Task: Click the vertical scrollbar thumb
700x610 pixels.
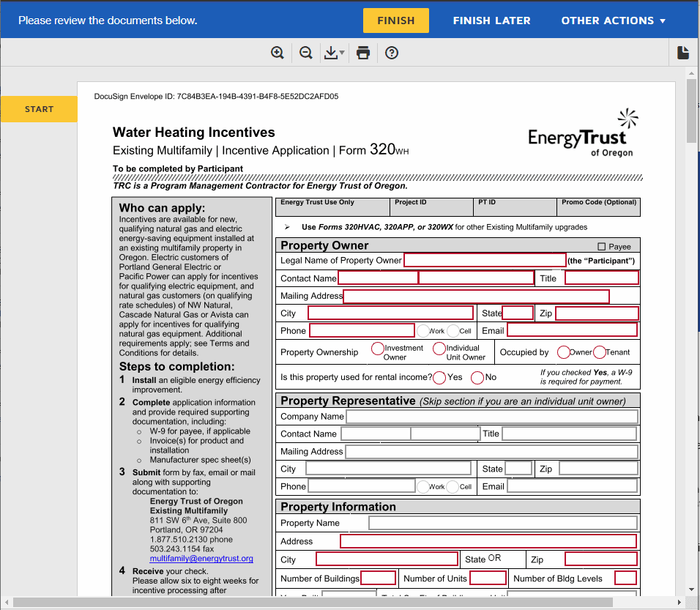Action: (x=691, y=111)
